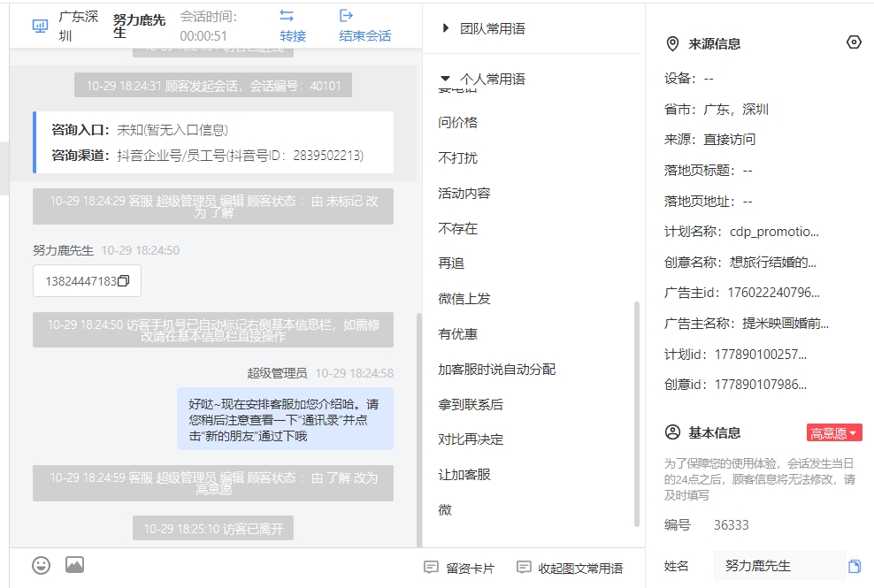Copy the phone number 13824447183 using the copy icon

[x=124, y=280]
